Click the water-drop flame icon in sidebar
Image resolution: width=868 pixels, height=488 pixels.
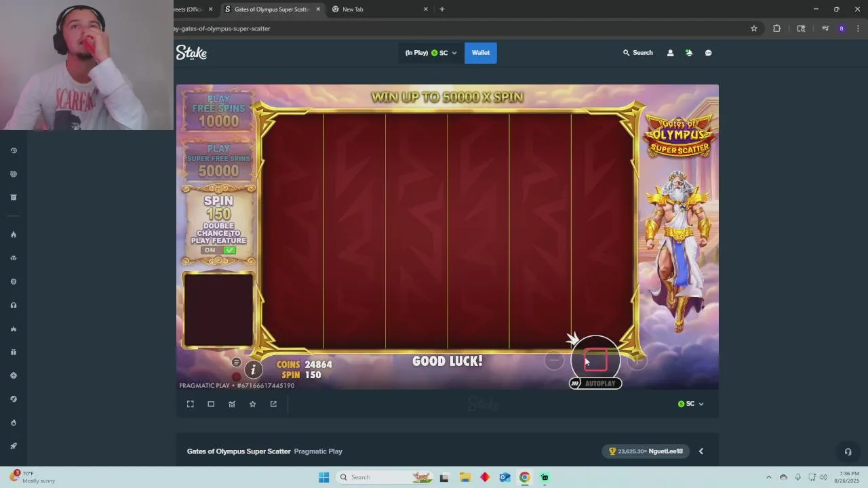coord(14,422)
